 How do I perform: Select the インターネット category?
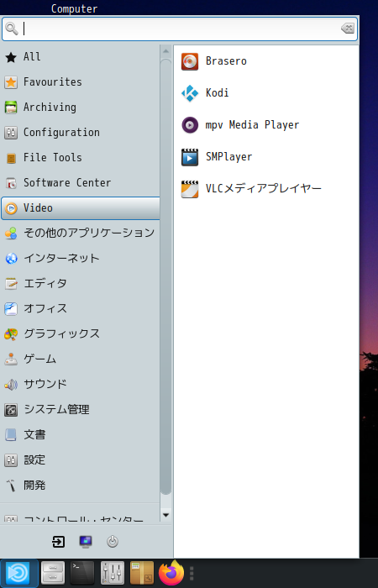(x=81, y=259)
